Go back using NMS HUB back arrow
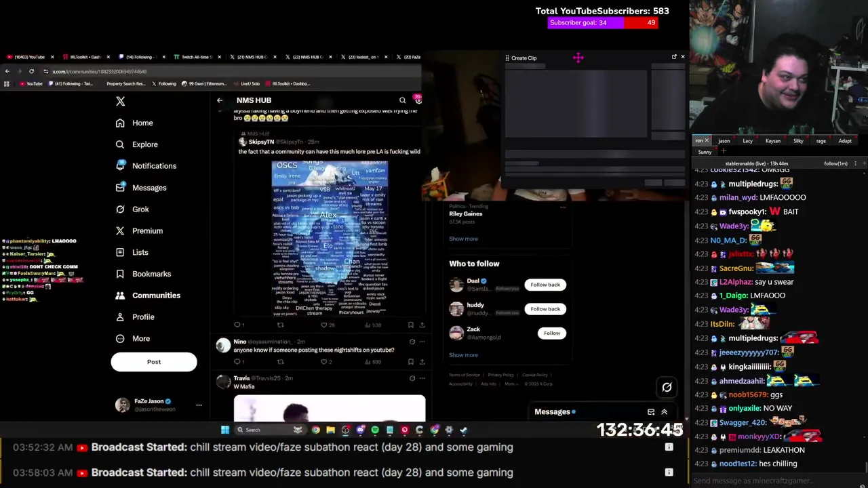The width and height of the screenshot is (868, 488). (x=220, y=100)
